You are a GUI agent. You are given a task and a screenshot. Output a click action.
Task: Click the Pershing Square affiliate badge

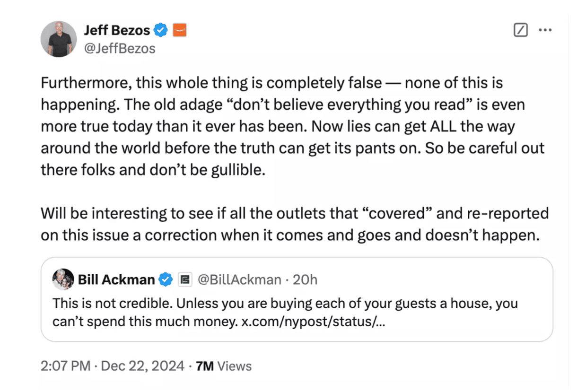tap(185, 279)
